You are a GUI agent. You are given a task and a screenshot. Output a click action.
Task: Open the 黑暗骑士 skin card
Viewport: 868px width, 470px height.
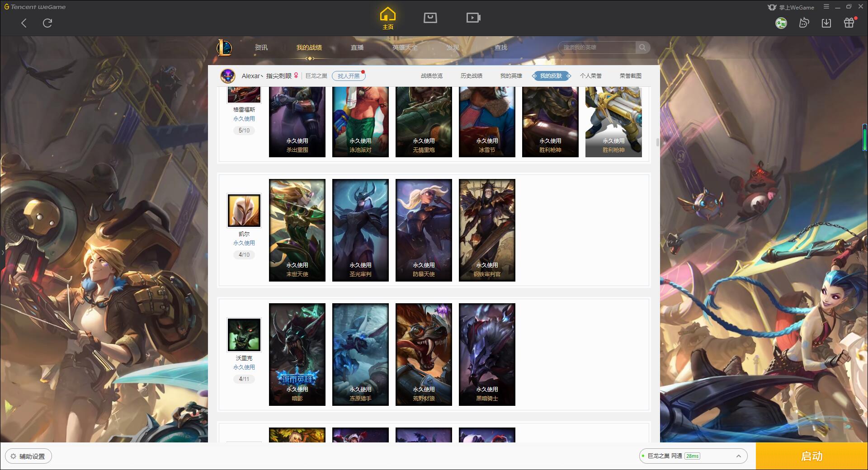(x=487, y=354)
